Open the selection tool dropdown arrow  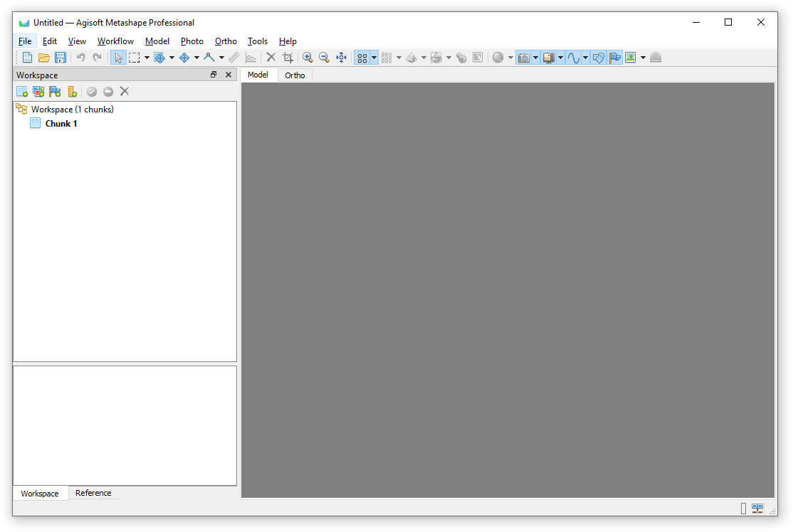[147, 58]
